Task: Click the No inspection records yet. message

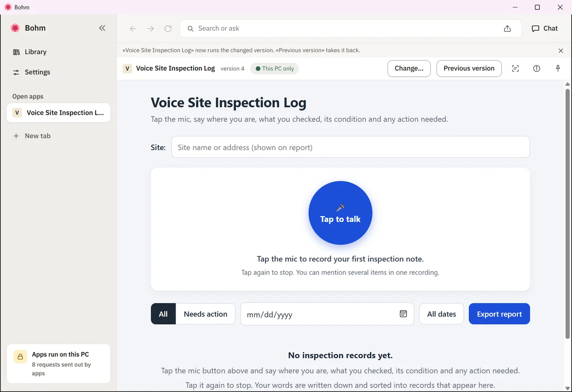Action: click(340, 355)
